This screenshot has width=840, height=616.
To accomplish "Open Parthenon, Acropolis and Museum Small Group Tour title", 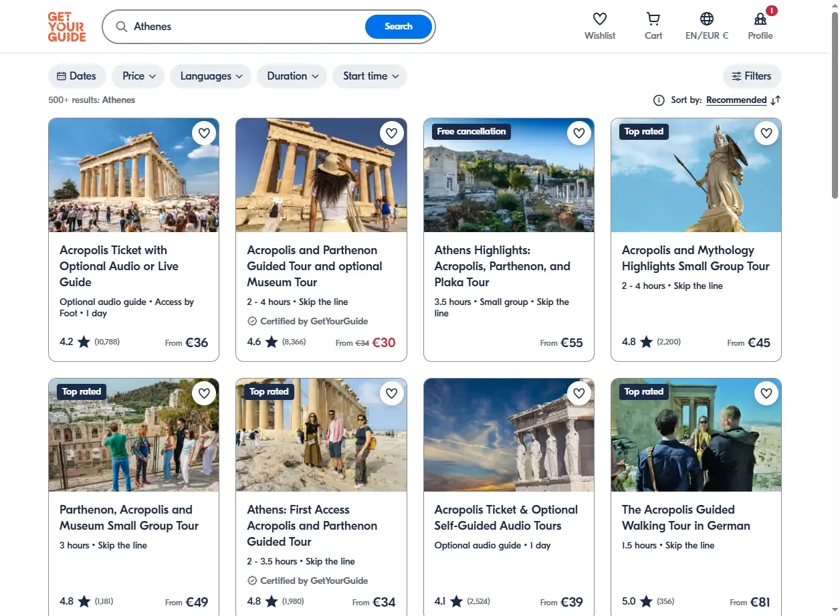I will coord(129,518).
